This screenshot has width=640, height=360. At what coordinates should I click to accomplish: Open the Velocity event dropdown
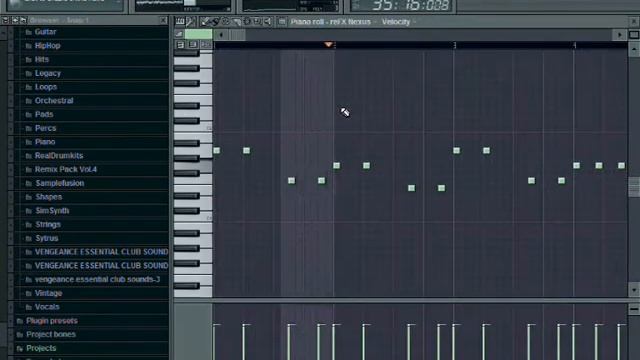point(398,22)
